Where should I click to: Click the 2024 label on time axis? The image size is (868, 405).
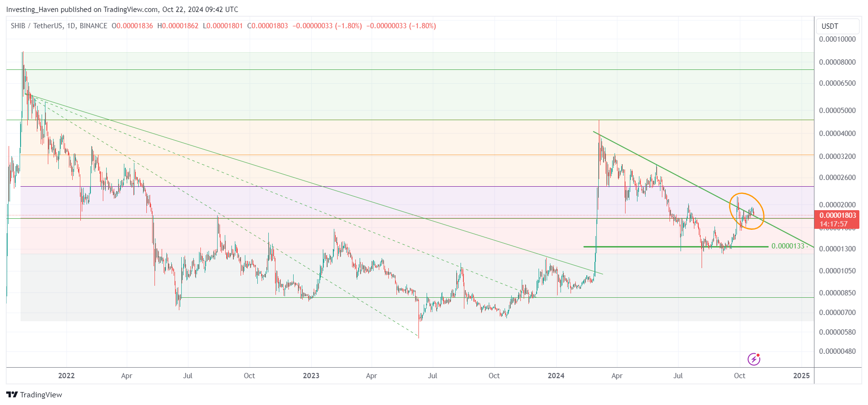coord(556,376)
